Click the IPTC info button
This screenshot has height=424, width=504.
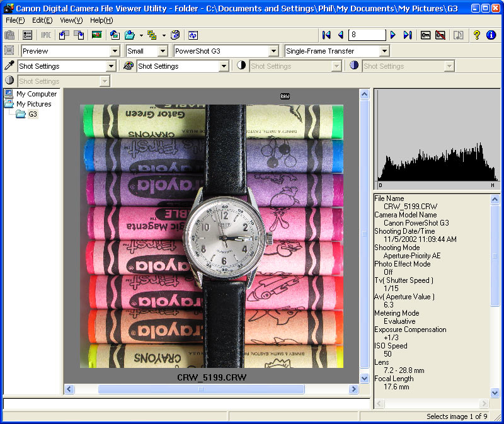coord(46,35)
